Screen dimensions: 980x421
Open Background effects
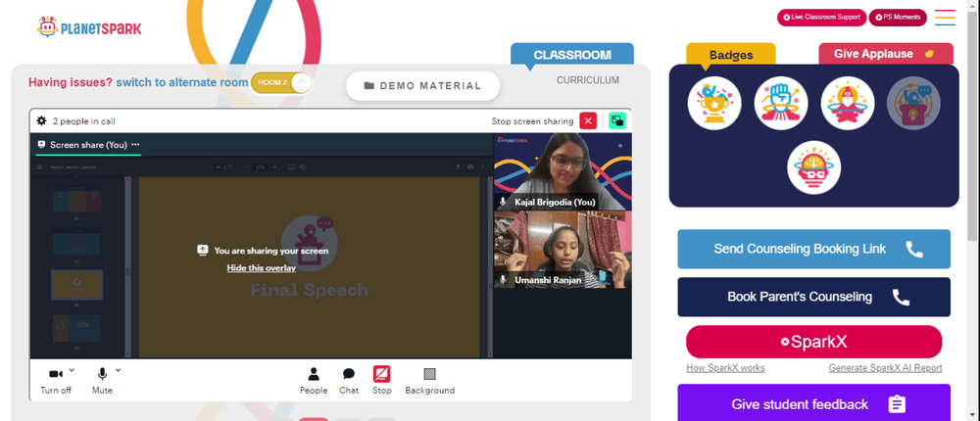[430, 381]
